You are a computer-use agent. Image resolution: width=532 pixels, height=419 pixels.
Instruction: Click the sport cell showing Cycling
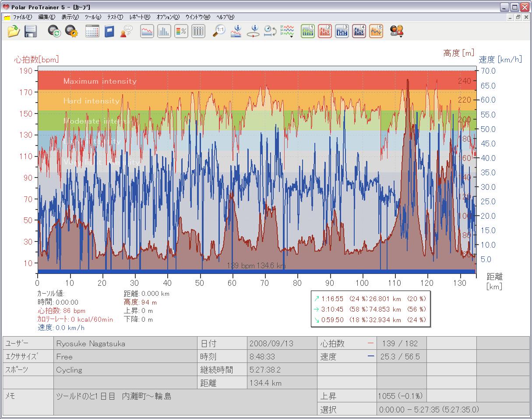tap(126, 369)
